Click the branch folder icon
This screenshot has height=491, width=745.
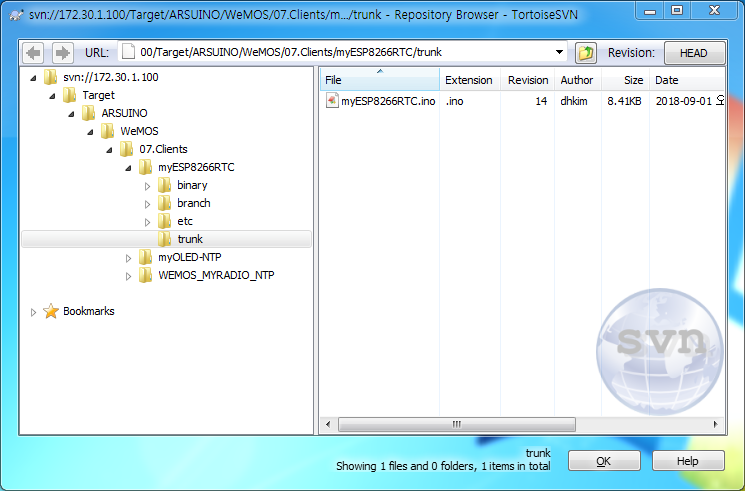[164, 203]
